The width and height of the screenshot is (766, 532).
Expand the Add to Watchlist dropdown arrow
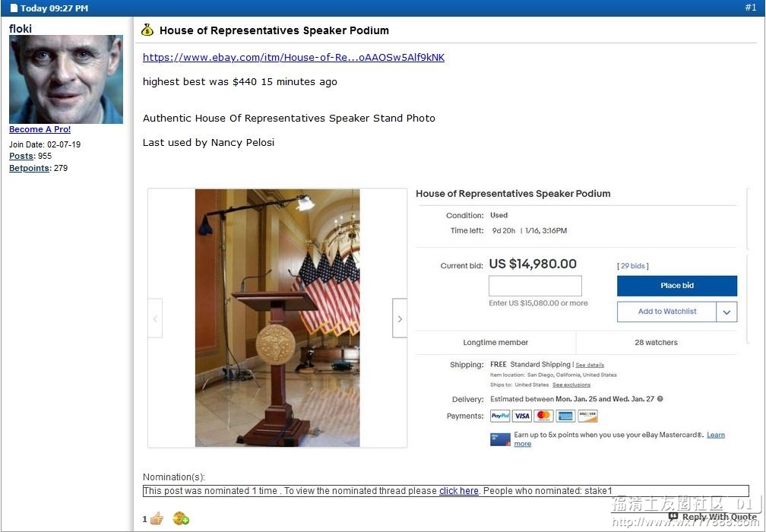point(726,312)
